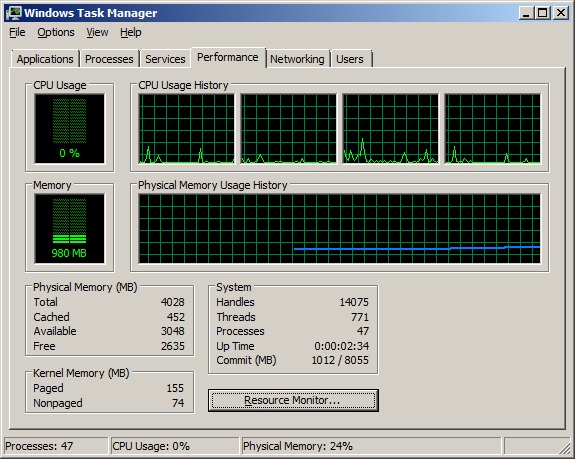
Task: Switch to the Users tab
Action: 350,59
